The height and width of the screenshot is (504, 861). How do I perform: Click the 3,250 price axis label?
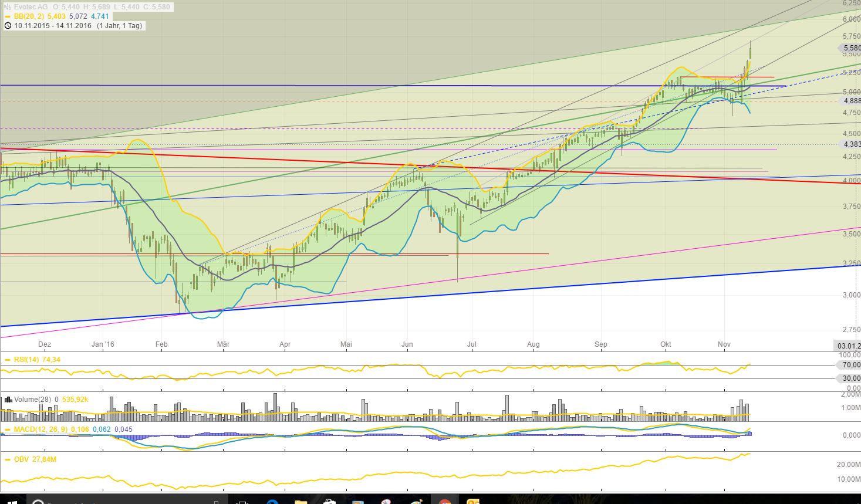pos(852,263)
